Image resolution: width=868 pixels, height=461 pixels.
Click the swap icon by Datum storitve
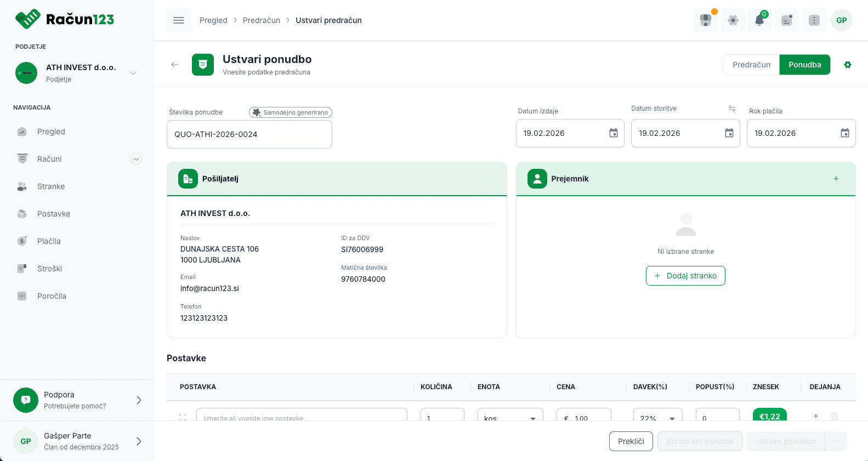click(731, 109)
